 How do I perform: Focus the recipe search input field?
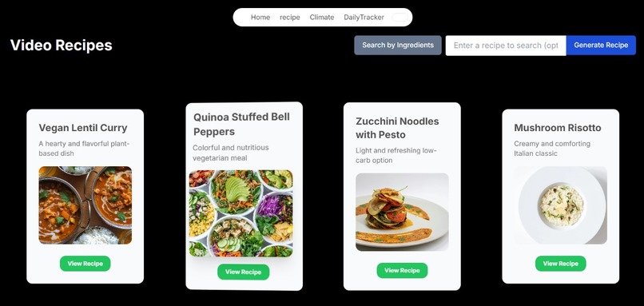click(x=506, y=46)
